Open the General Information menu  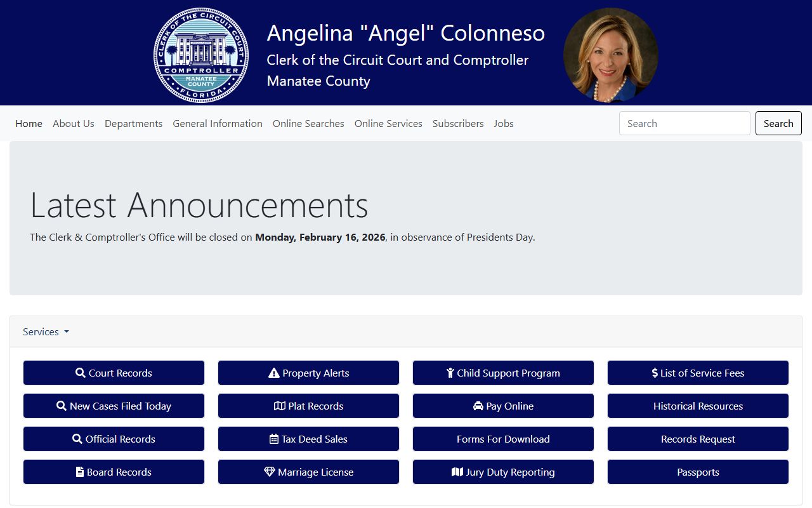pos(218,123)
